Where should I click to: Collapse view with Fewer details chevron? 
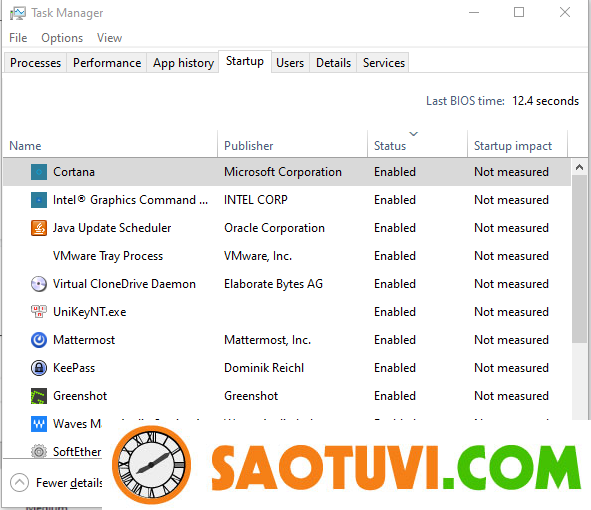[x=20, y=482]
